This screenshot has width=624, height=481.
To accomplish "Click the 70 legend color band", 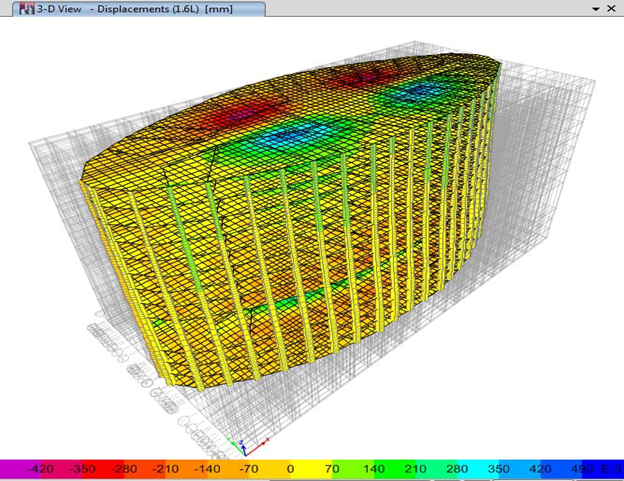I will click(332, 469).
